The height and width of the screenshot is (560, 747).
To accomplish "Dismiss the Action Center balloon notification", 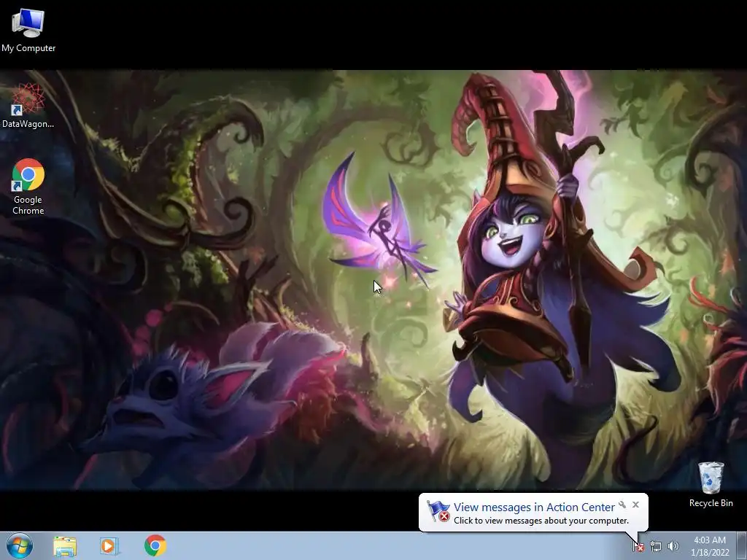I will coord(635,505).
